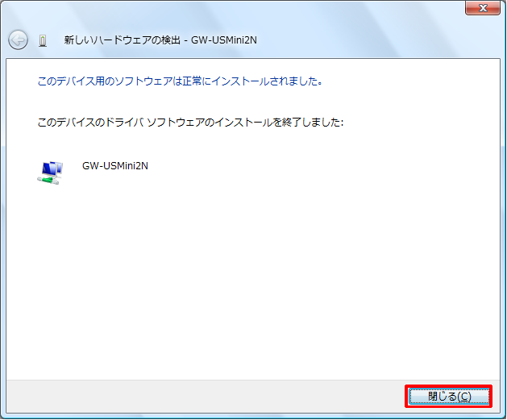Click the (C) shortcut label on the close button
The width and height of the screenshot is (507, 420).
[463, 396]
